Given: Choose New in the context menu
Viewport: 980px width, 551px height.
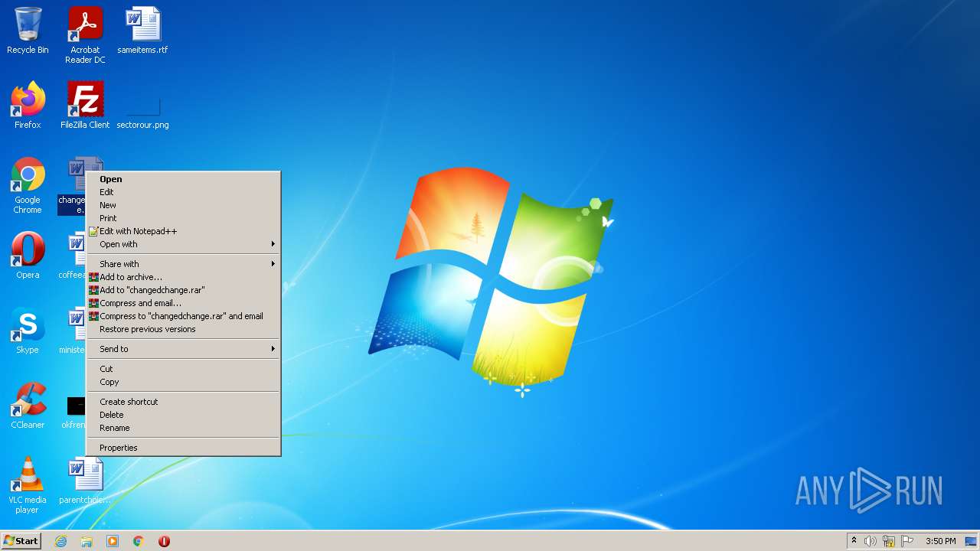Looking at the screenshot, I should tap(183, 205).
